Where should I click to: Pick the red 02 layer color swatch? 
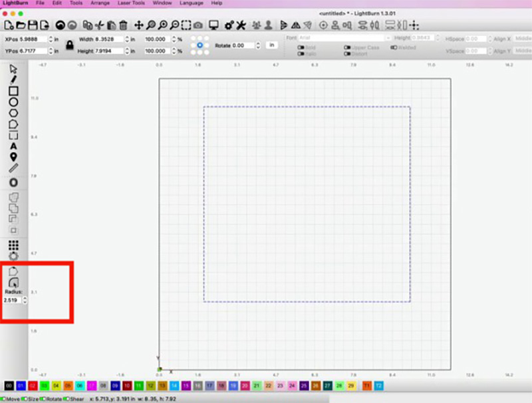click(32, 386)
